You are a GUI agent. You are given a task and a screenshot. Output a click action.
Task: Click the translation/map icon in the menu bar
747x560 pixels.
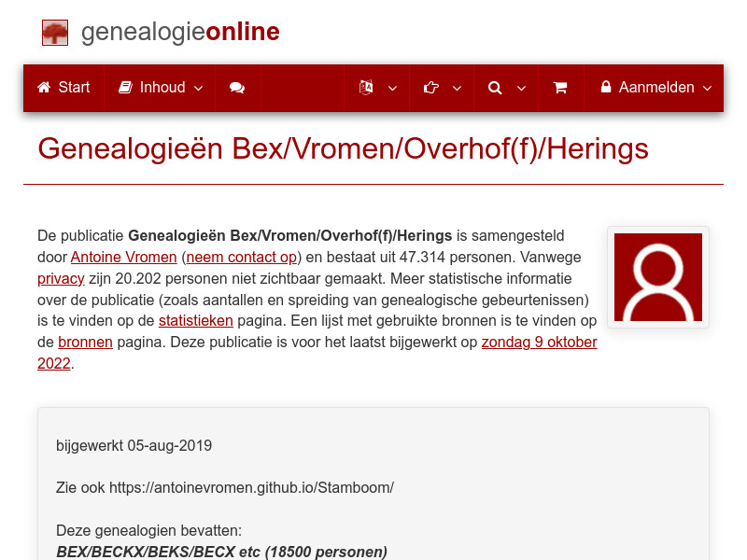366,87
